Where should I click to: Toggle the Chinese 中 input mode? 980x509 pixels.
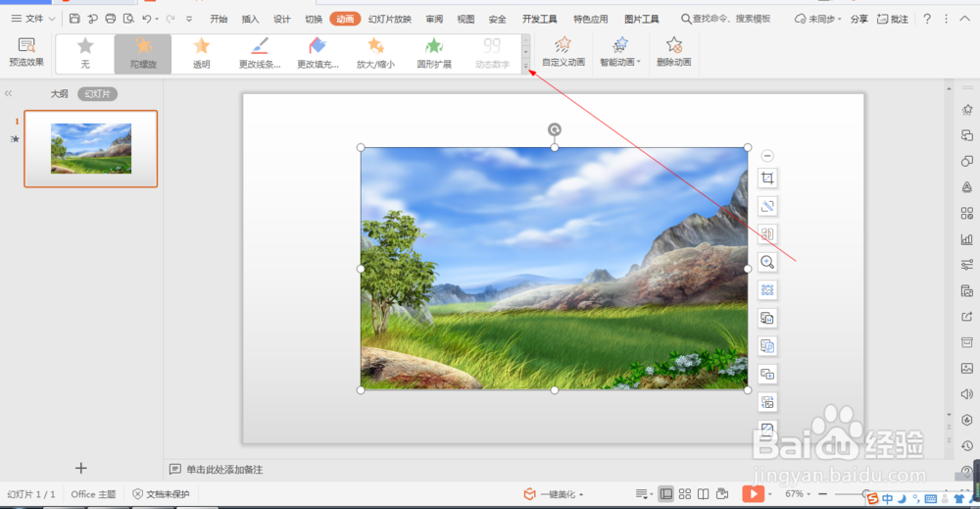888,499
